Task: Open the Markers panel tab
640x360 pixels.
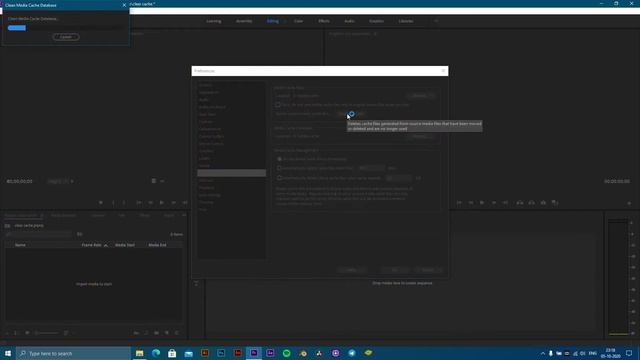Action: pyautogui.click(x=169, y=215)
